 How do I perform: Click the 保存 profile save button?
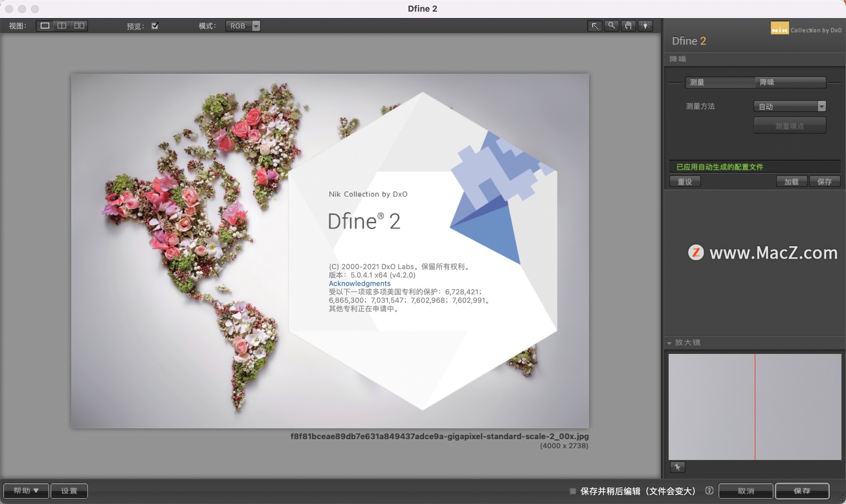824,182
